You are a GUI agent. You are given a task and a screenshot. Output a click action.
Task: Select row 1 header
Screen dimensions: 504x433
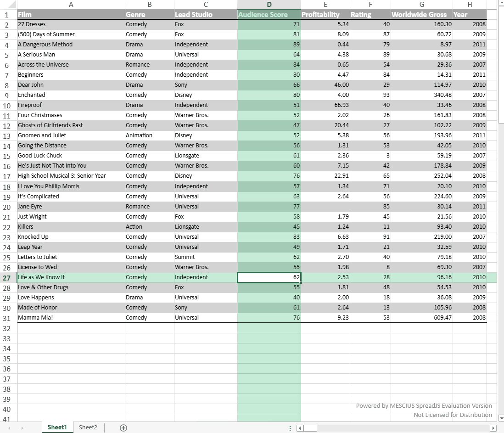point(8,15)
